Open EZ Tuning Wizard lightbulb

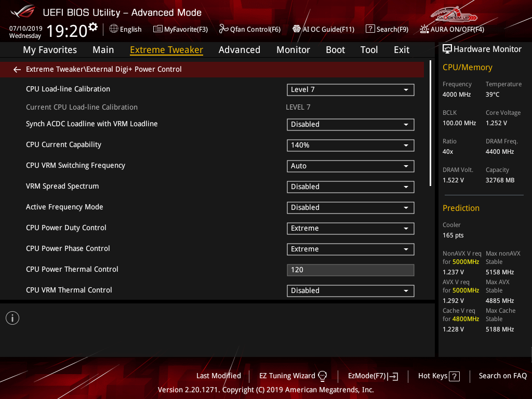pyautogui.click(x=322, y=376)
